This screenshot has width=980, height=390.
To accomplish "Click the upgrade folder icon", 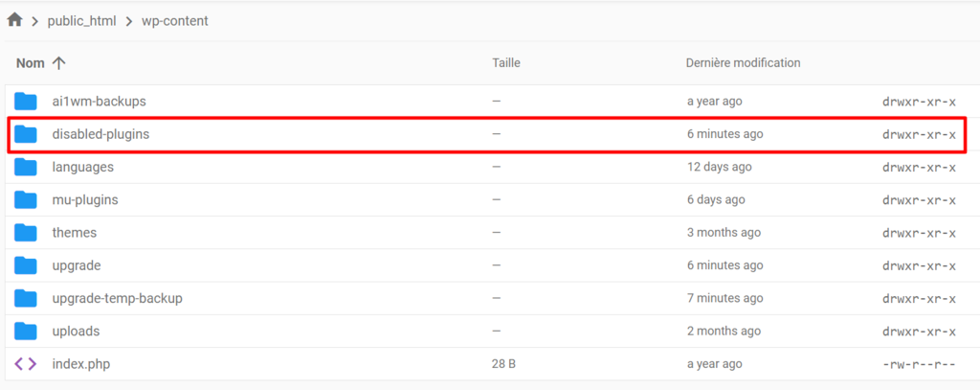I will point(26,265).
